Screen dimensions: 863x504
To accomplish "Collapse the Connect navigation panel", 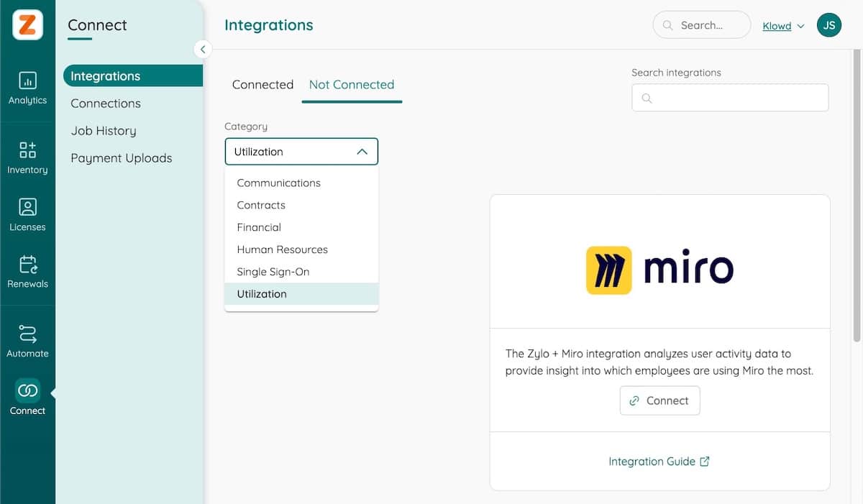I will point(202,49).
